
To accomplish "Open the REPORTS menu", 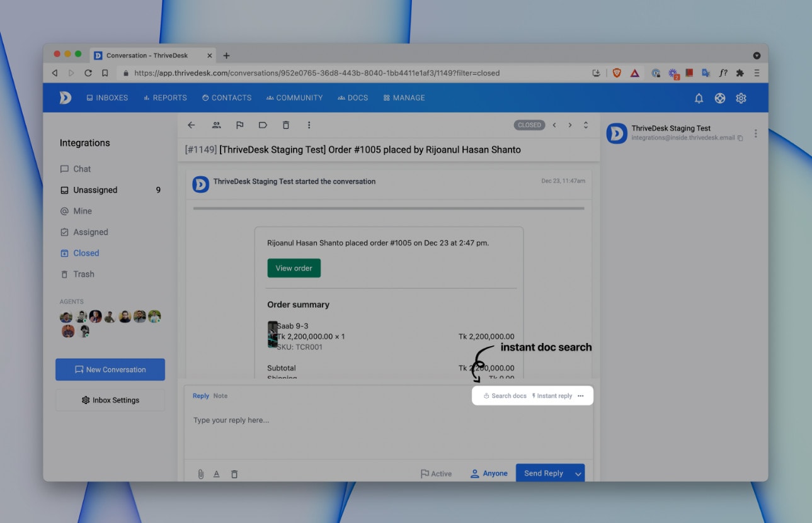I will (x=165, y=98).
